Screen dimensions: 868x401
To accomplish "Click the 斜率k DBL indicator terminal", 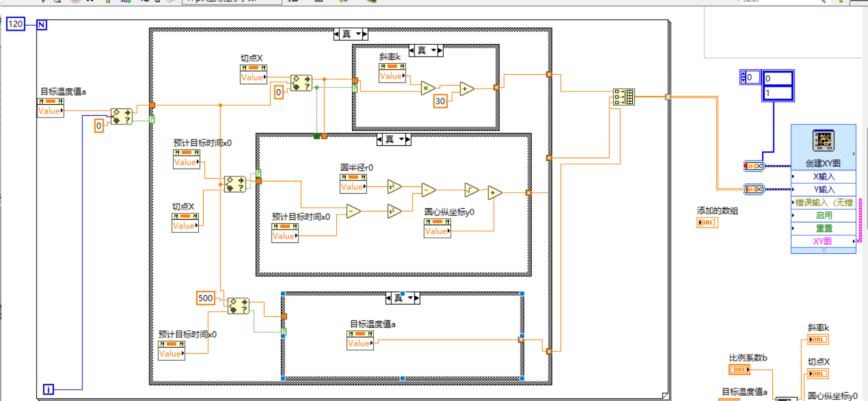I will 818,339.
